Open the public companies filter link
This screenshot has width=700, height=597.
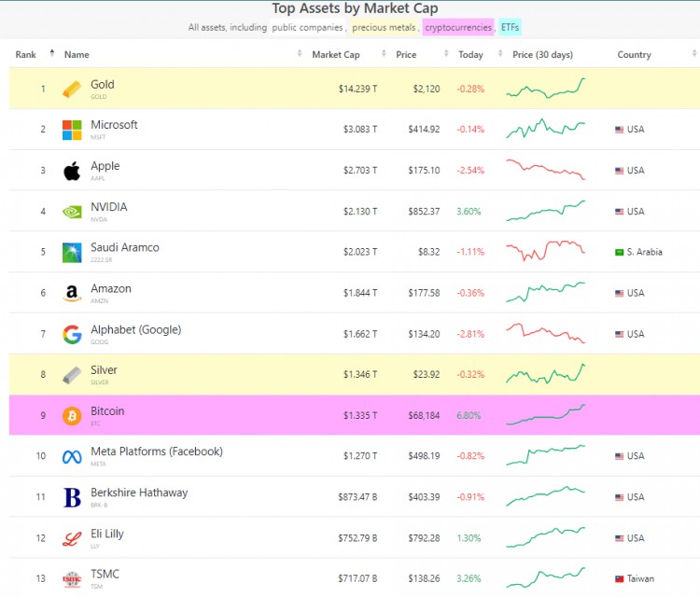tap(307, 28)
